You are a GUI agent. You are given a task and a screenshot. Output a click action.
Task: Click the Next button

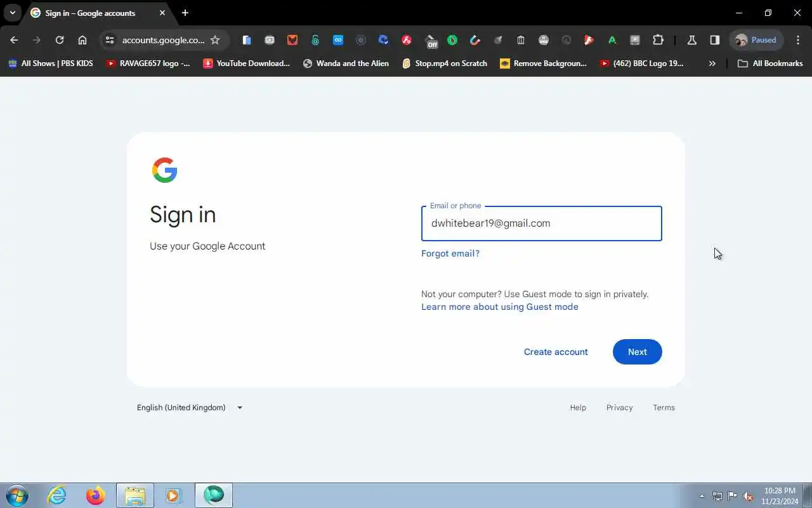tap(637, 352)
